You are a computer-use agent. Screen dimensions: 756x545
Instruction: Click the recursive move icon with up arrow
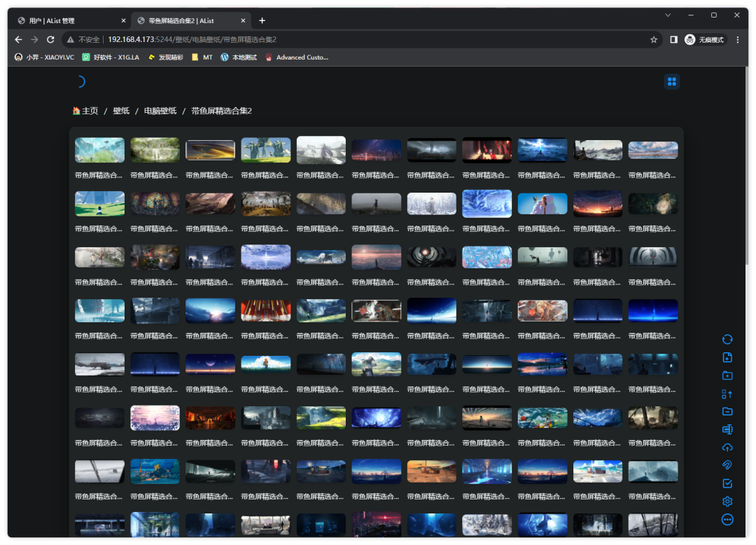click(727, 394)
